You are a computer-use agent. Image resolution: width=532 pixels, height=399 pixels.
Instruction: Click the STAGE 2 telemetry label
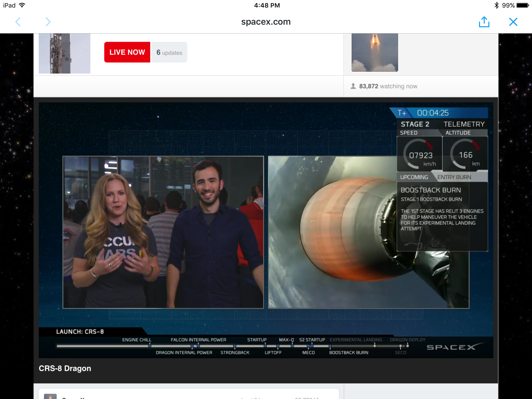[x=415, y=124]
